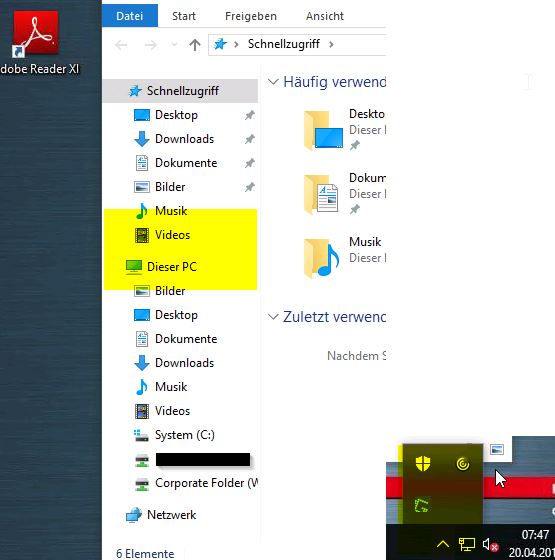The width and height of the screenshot is (555, 560).
Task: Click the pin icon next to Downloads
Action: [249, 139]
